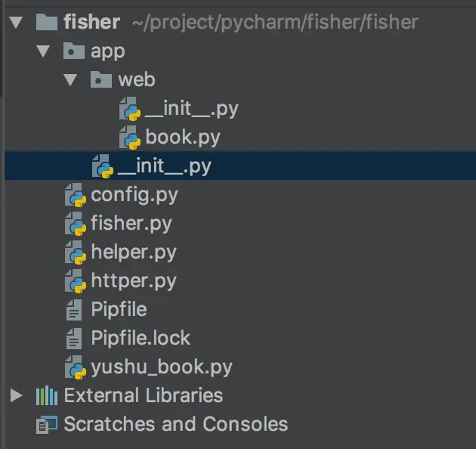The width and height of the screenshot is (476, 449).
Task: Select helper.py file
Action: pyautogui.click(x=133, y=252)
